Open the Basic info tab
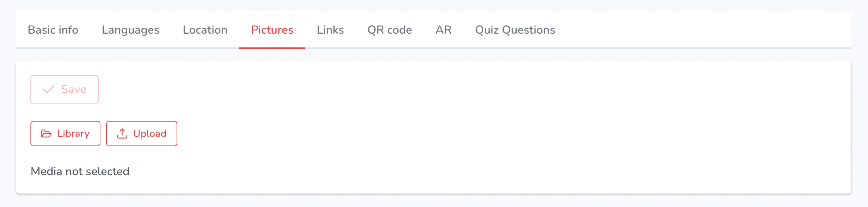 click(53, 30)
